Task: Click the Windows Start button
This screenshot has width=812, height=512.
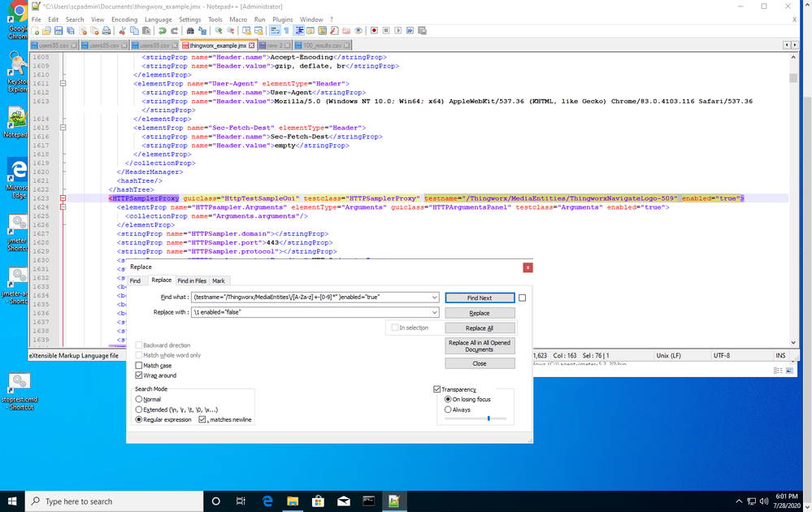Action: 12,501
